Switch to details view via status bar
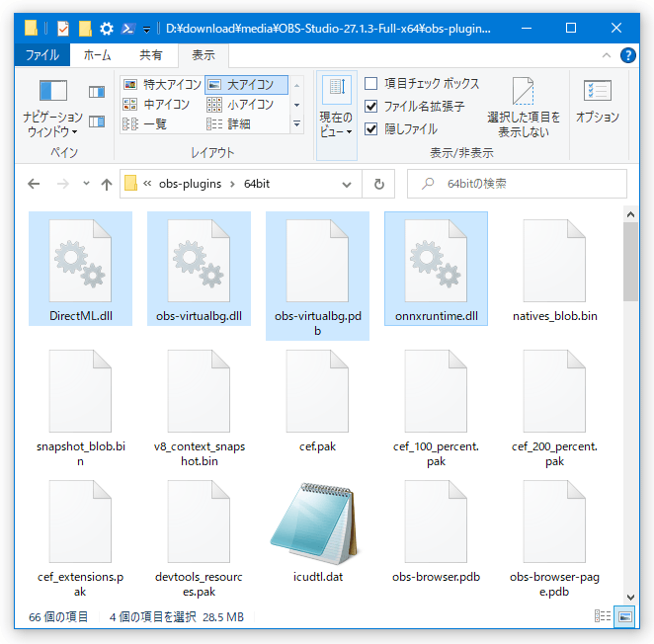The height and width of the screenshot is (644, 654). click(603, 616)
